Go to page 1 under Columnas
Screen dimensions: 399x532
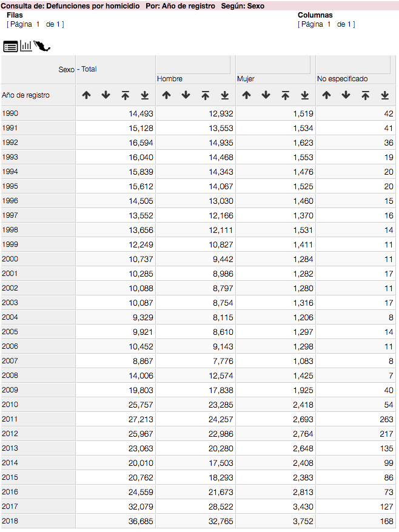[329, 24]
